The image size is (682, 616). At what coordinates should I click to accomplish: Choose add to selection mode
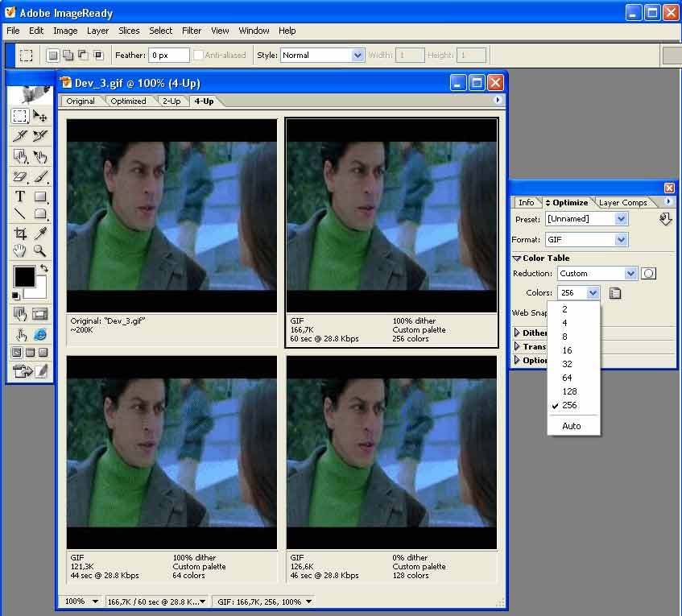pos(68,56)
